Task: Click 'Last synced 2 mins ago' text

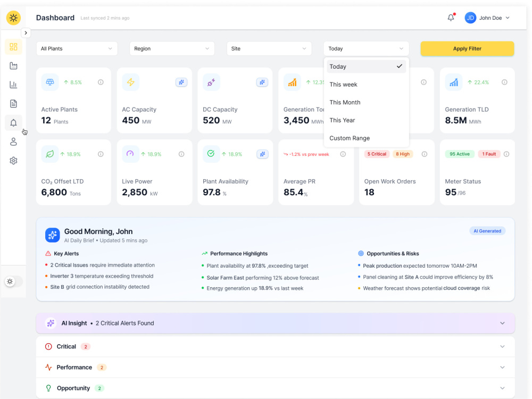Action: coord(105,18)
